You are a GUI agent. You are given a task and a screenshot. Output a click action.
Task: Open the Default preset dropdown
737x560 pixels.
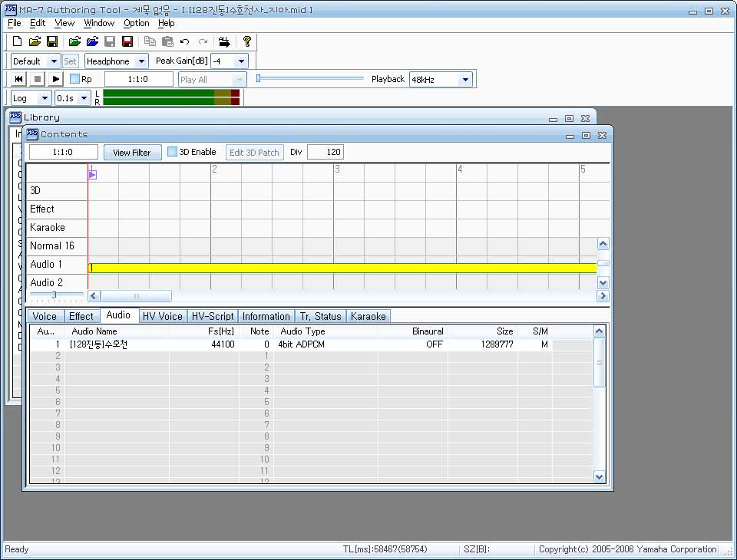click(54, 61)
